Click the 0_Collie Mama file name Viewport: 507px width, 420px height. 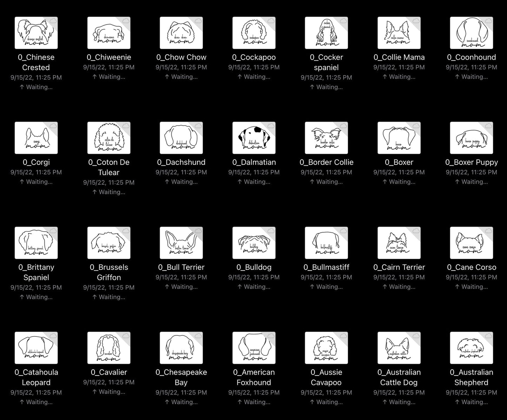click(x=399, y=57)
